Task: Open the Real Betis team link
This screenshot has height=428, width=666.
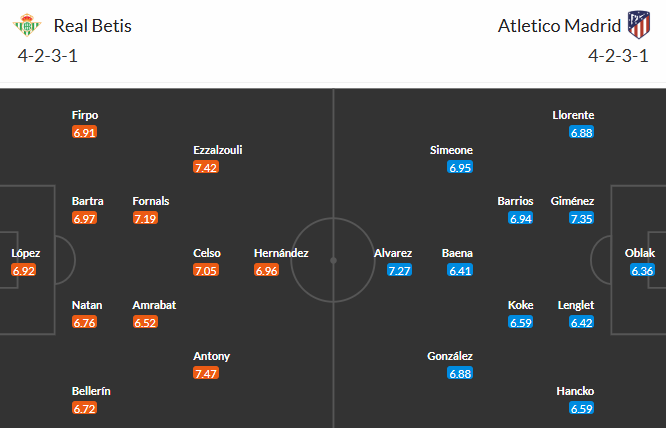Action: [92, 26]
